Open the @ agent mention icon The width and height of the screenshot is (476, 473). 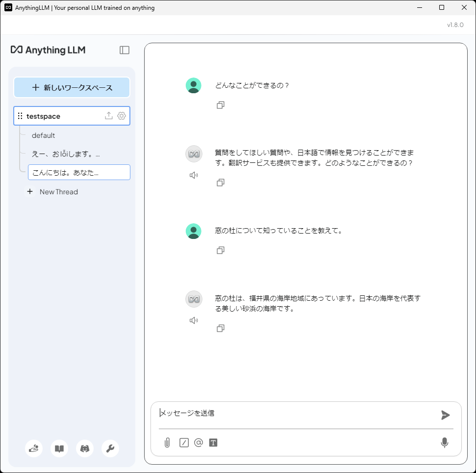(x=198, y=443)
